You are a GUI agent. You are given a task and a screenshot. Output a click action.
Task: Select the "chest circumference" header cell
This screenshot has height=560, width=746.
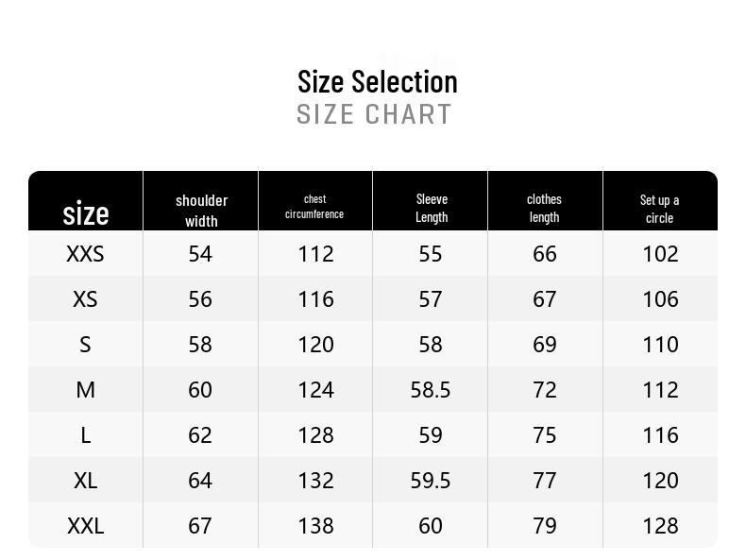tap(314, 207)
